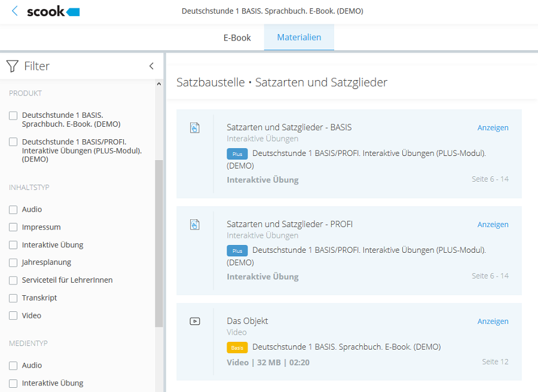Check Deutschstunde 1 BASIS/PROFI. Interaktive Übungen filter

coord(13,142)
